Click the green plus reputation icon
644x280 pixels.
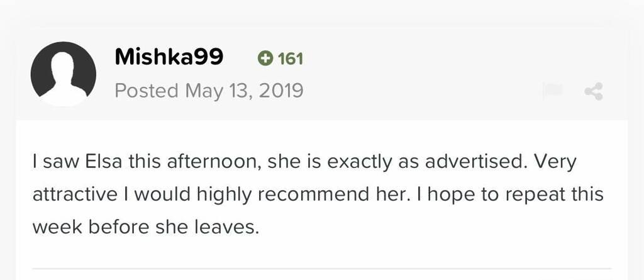[265, 59]
